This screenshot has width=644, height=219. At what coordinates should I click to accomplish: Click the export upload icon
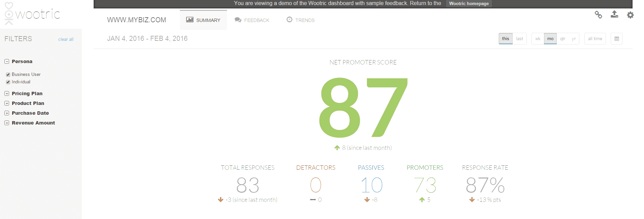point(614,14)
